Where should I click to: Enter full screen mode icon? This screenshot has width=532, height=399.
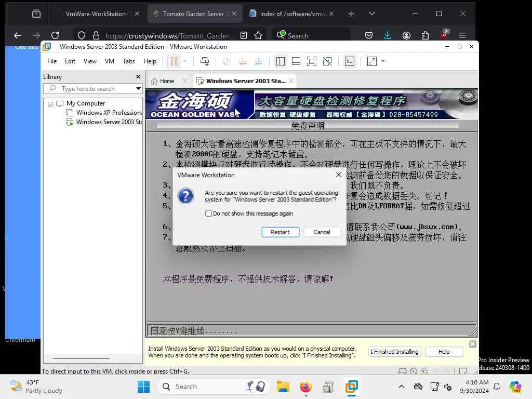[x=312, y=61]
